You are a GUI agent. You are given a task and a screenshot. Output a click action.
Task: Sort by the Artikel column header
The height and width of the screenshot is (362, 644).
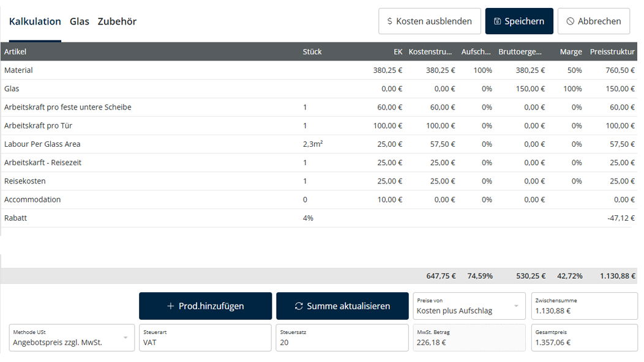point(15,52)
